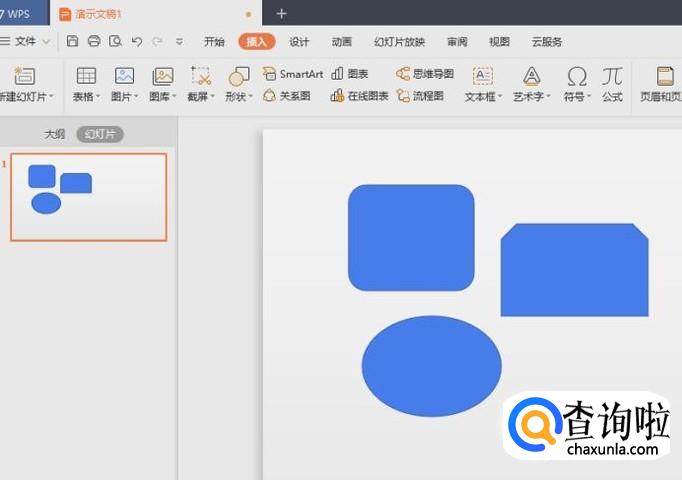
Task: Click the 截屏 screenshot icon
Action: tap(201, 76)
